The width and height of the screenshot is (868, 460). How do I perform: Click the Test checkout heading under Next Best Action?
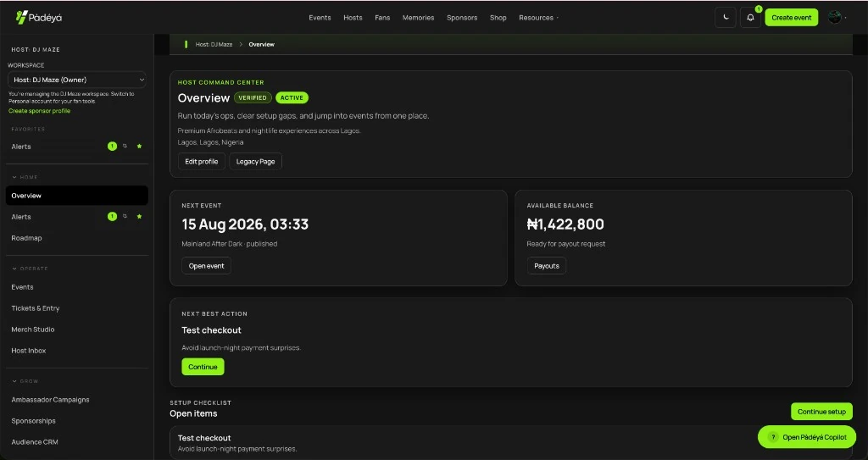[211, 330]
